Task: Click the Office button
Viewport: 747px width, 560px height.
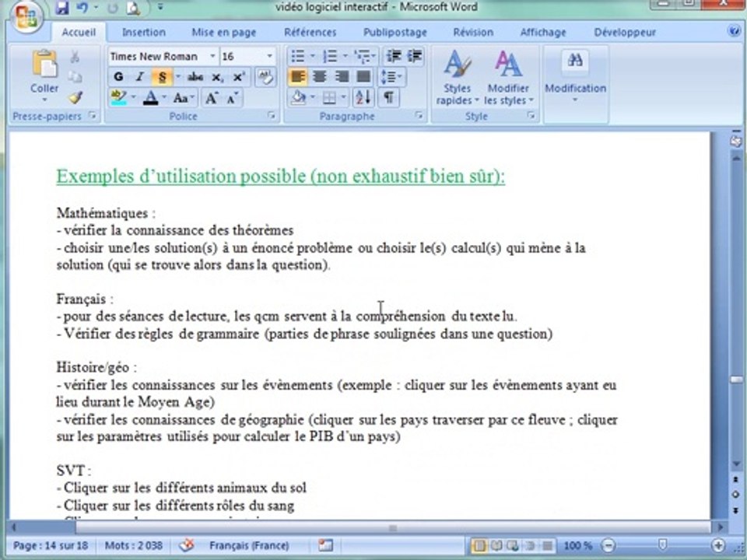Action: click(x=26, y=18)
